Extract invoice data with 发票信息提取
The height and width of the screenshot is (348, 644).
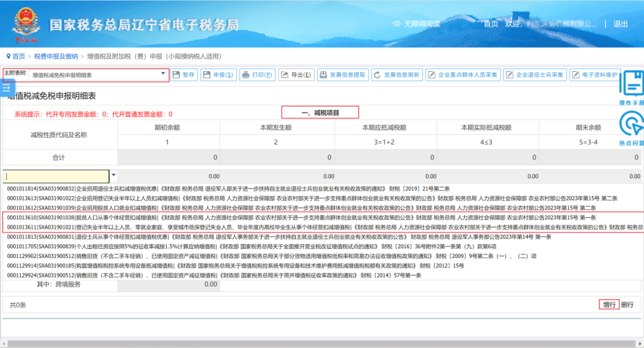[343, 75]
